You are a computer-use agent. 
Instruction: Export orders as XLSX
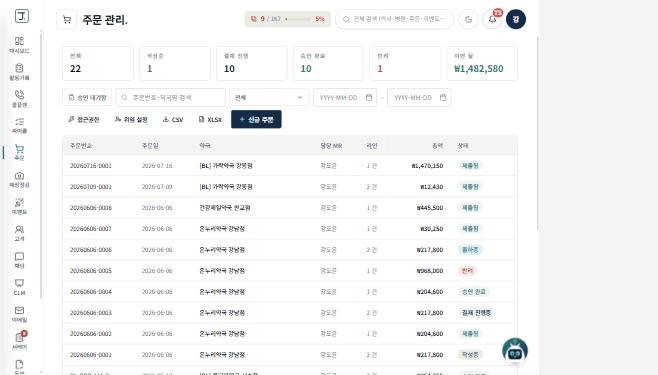pos(210,120)
